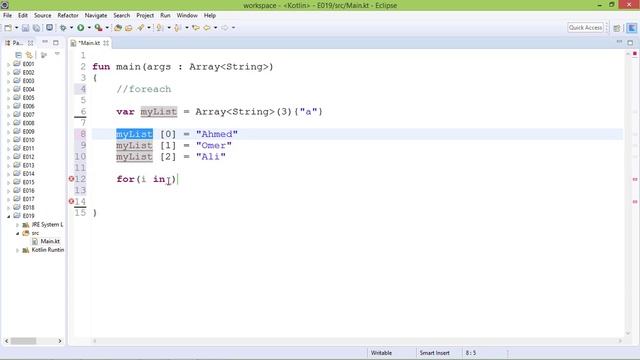
Task: Collapse the src folder node
Action: tap(18, 233)
